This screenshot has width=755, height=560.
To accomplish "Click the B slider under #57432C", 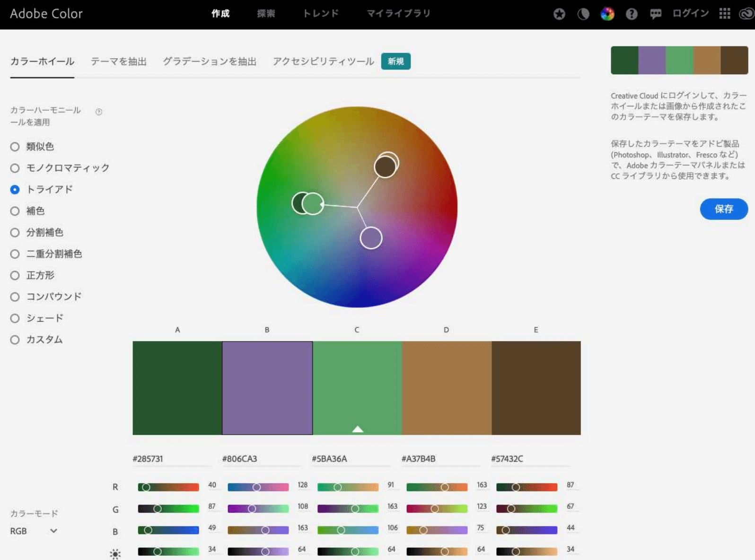I will pos(527,530).
